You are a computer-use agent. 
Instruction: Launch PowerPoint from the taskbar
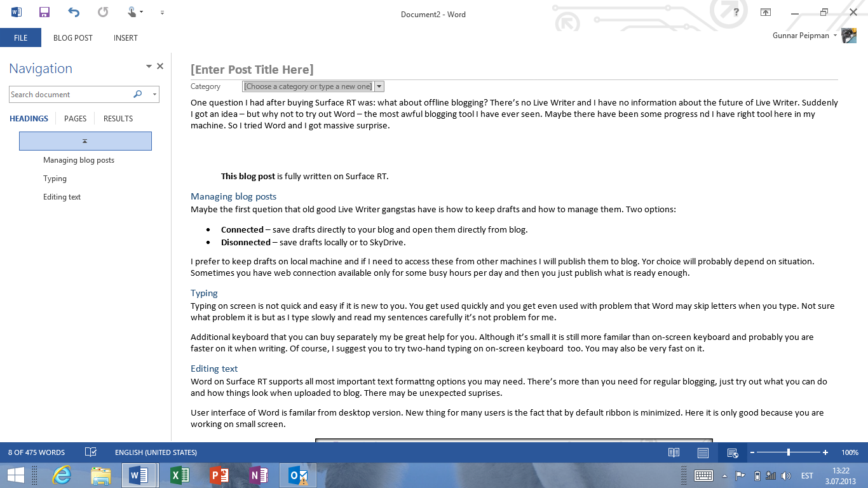tap(219, 475)
